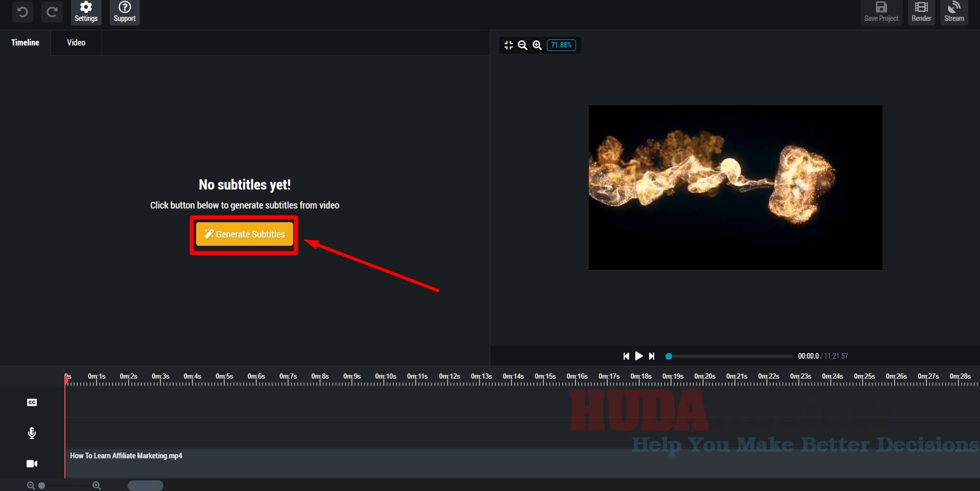This screenshot has width=980, height=491.
Task: Click the Render button
Action: click(921, 12)
